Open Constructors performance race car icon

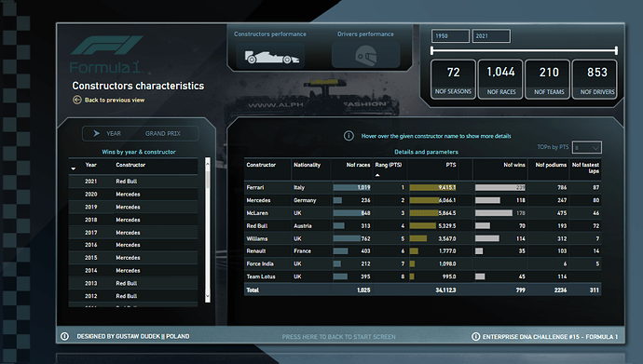coord(271,56)
